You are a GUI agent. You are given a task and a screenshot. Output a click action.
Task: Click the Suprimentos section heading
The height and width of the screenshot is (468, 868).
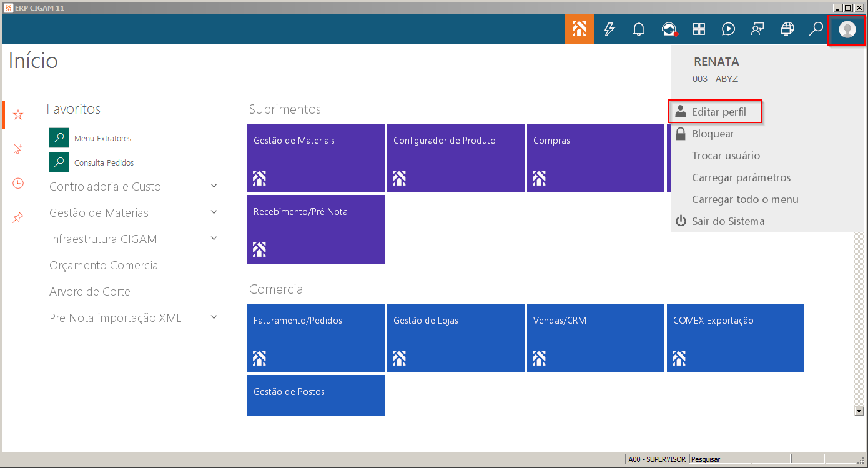click(x=285, y=109)
